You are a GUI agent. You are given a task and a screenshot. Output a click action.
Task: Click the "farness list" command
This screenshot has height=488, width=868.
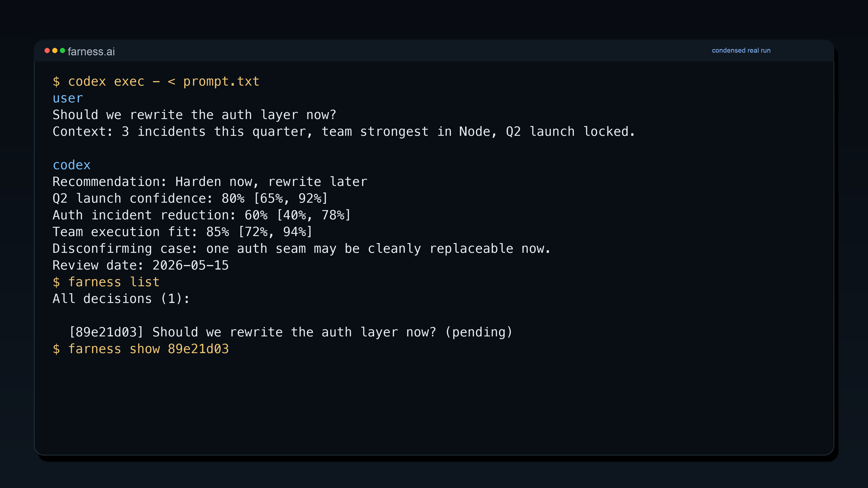tap(106, 282)
